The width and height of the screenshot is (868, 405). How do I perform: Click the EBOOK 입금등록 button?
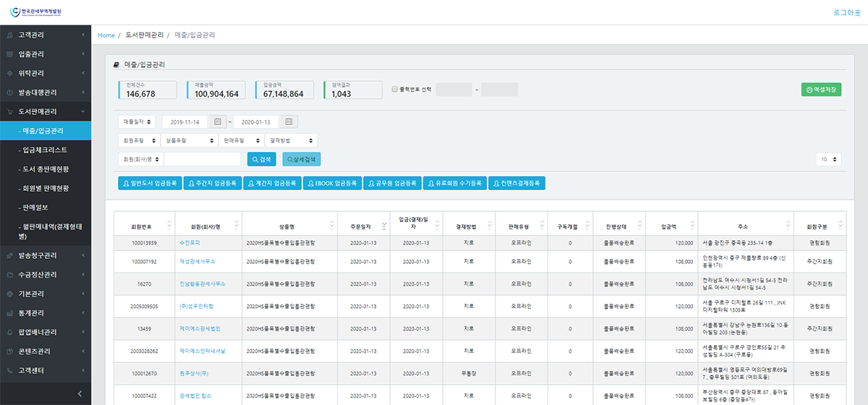pos(332,184)
